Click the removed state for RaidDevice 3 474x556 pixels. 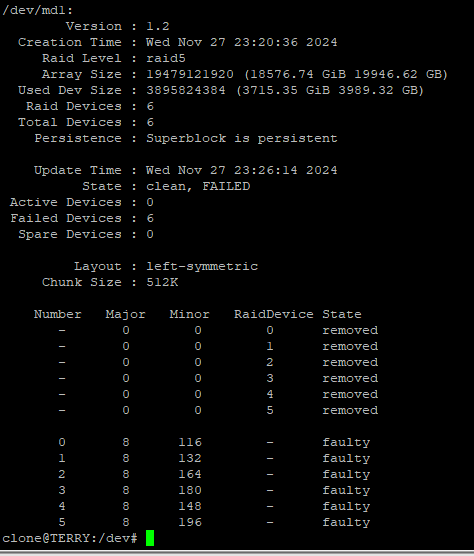point(350,378)
